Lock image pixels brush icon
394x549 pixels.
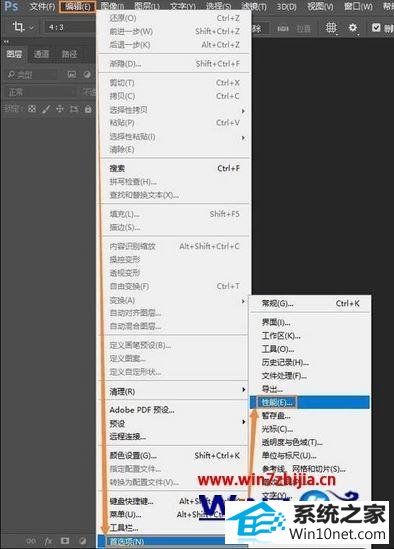point(46,109)
